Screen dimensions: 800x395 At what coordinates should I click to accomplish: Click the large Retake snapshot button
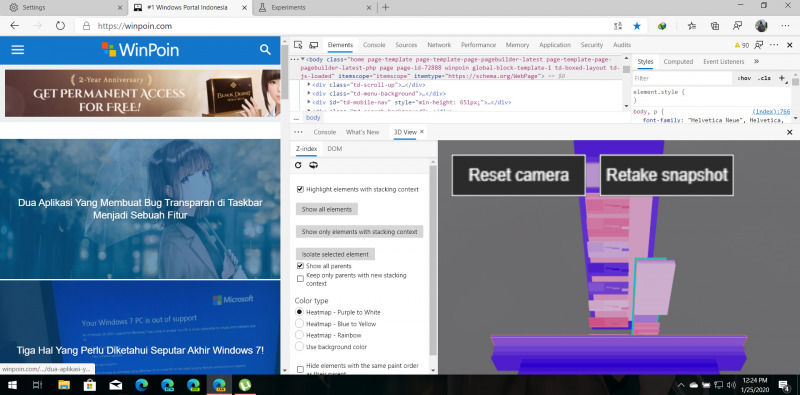tap(666, 175)
